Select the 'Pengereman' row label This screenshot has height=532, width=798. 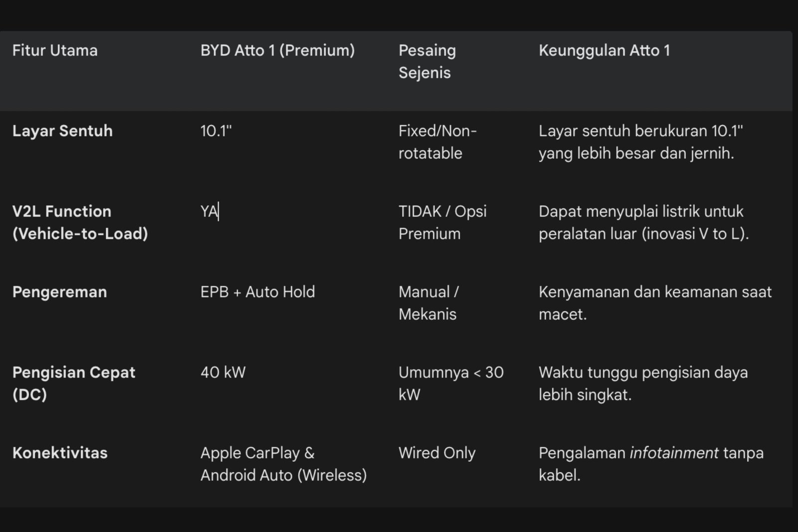[x=59, y=292]
